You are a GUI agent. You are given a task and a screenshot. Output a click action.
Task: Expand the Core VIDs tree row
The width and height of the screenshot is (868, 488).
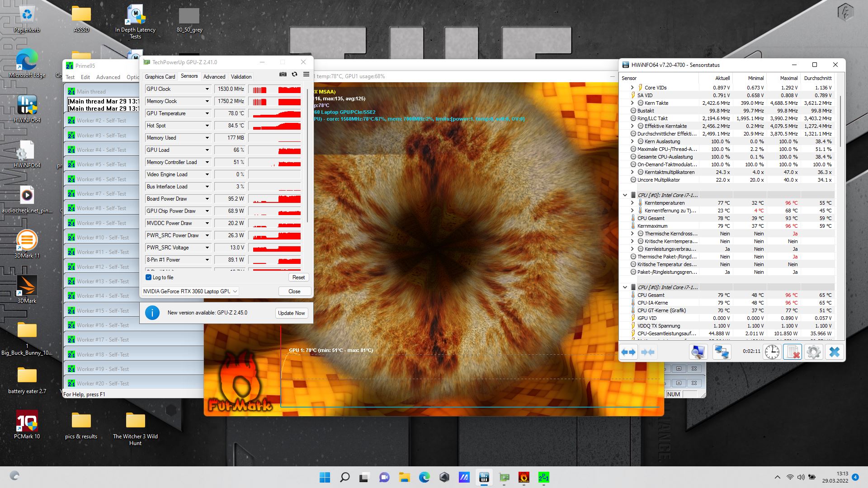[632, 88]
